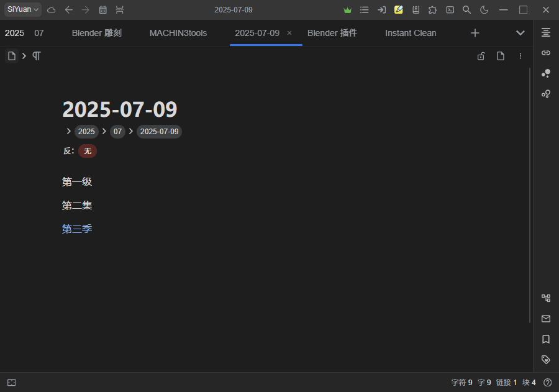The width and height of the screenshot is (559, 392).
Task: Follow the 第三季 link
Action: click(76, 228)
